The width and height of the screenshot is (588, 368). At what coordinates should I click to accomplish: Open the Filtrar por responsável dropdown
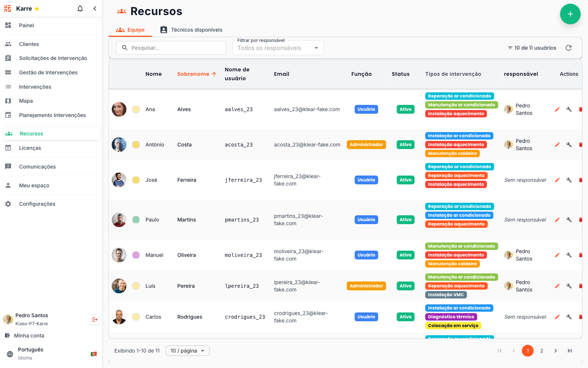pos(278,48)
